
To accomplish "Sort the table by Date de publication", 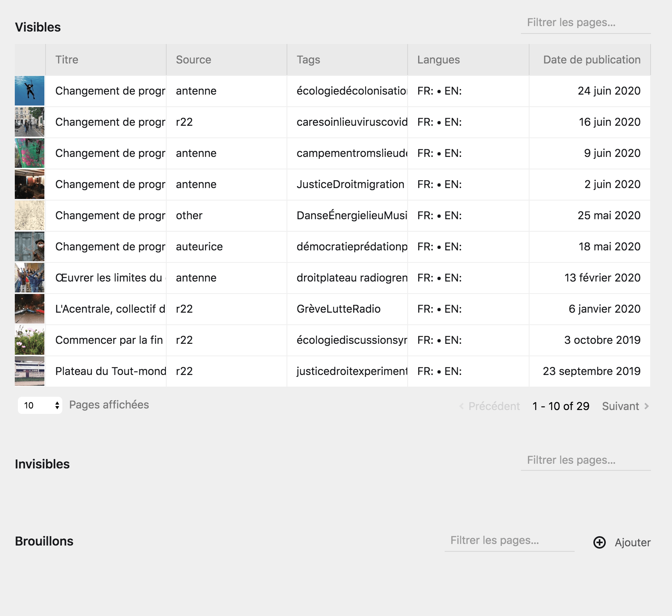I will pyautogui.click(x=591, y=60).
